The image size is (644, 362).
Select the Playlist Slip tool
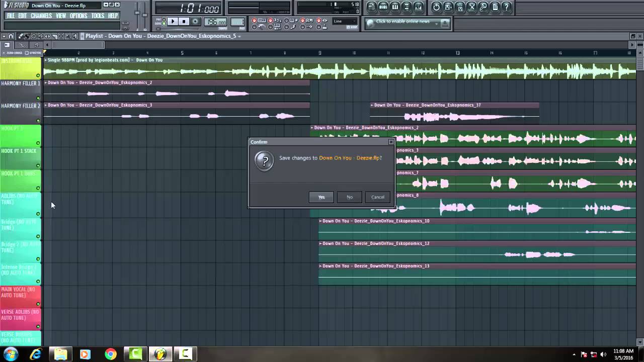click(47, 36)
